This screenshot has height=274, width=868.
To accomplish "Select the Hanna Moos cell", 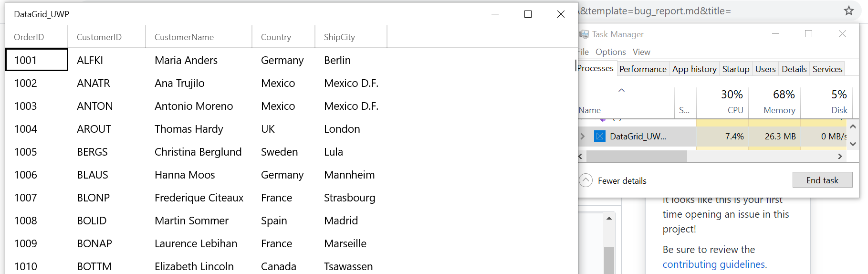I will pyautogui.click(x=199, y=175).
